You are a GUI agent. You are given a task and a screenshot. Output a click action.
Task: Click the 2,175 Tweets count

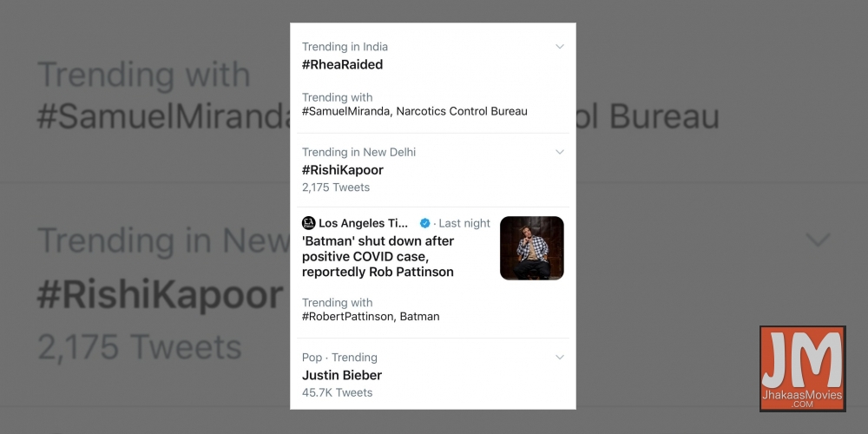(x=335, y=187)
